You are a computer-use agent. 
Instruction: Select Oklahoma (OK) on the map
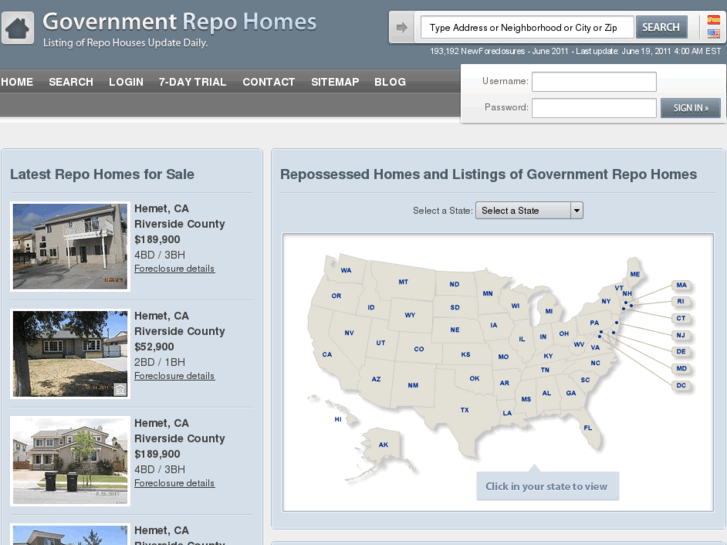point(474,378)
